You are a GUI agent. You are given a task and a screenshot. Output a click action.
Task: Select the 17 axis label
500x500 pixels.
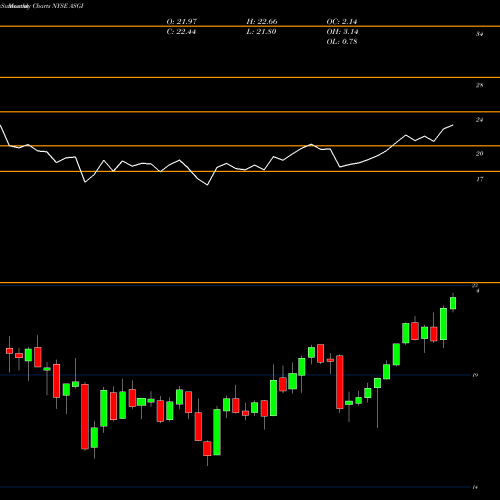[479, 179]
